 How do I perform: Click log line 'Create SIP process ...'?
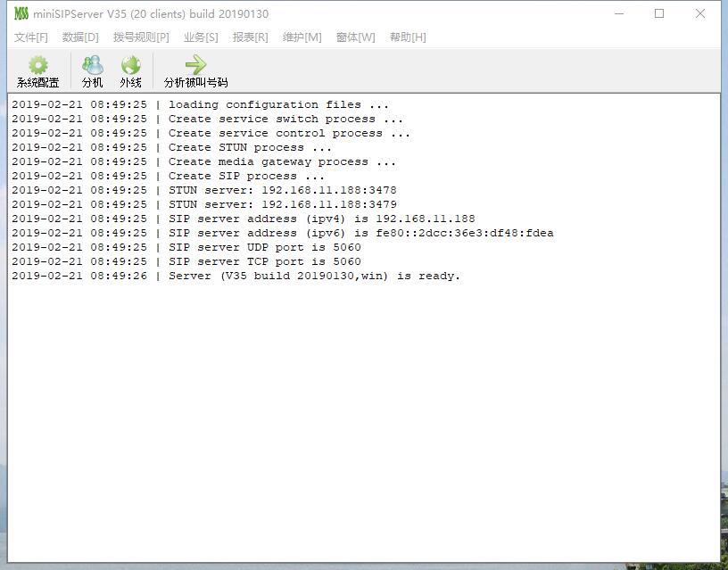[168, 176]
